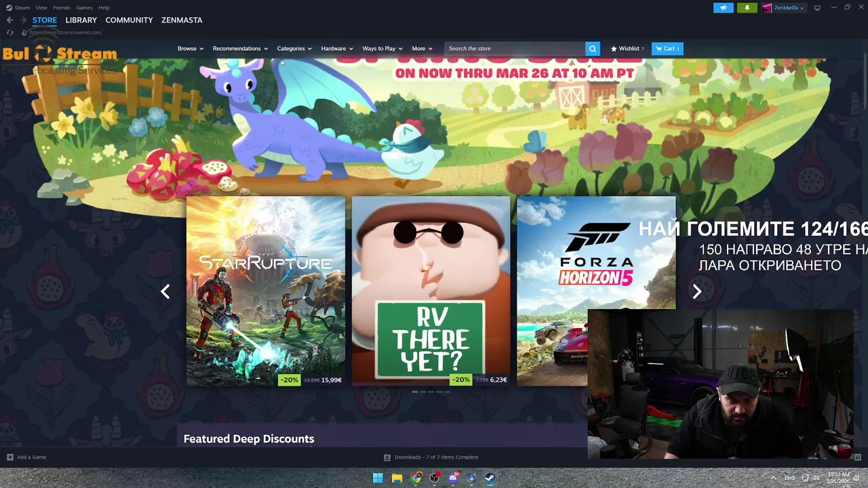
Task: Open the Help menu
Action: pyautogui.click(x=104, y=7)
